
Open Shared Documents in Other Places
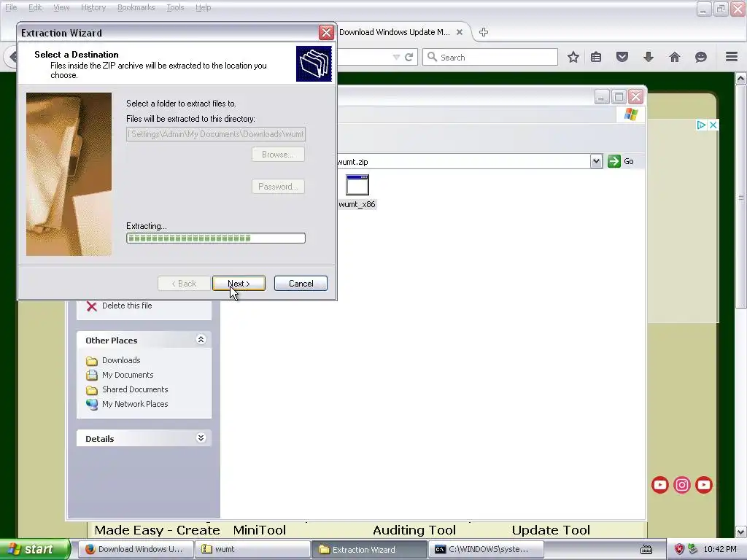135,389
